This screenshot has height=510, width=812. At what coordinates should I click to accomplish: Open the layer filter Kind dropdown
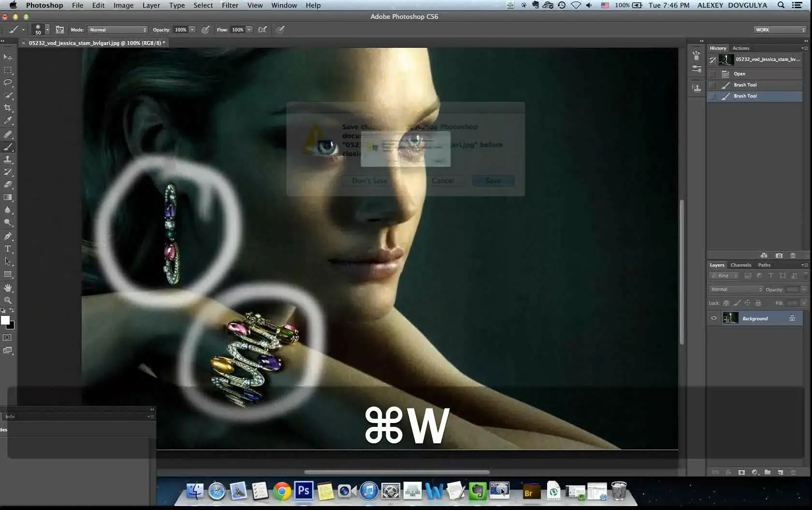724,276
